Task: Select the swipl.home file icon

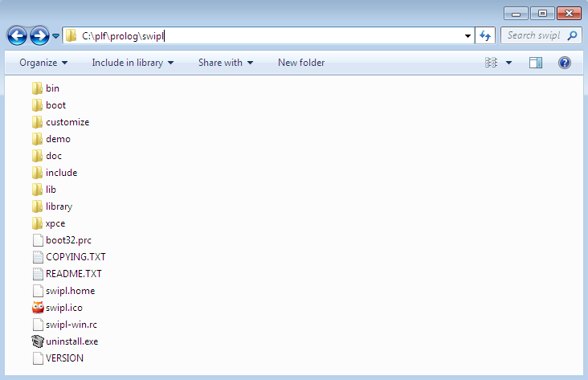Action: 38,291
